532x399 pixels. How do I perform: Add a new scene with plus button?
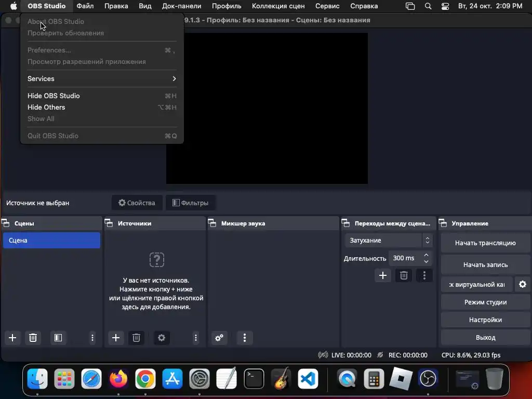[12, 338]
